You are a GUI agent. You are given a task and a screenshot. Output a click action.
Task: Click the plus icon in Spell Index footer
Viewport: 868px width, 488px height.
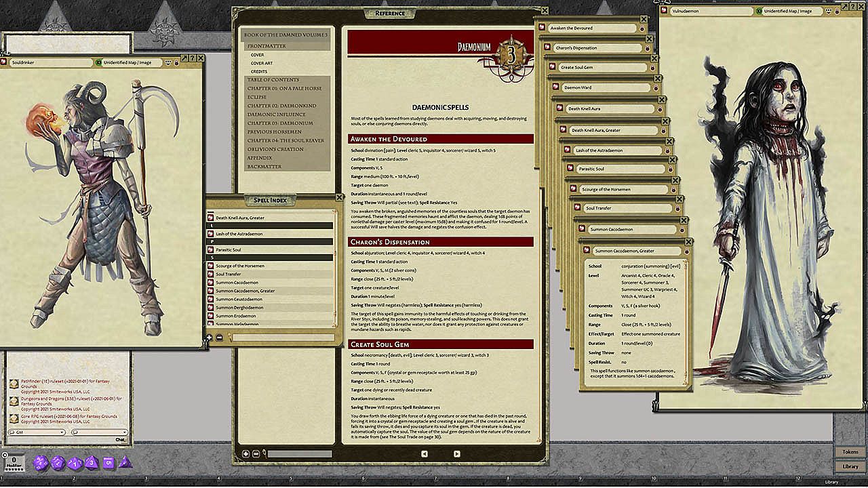coord(210,337)
